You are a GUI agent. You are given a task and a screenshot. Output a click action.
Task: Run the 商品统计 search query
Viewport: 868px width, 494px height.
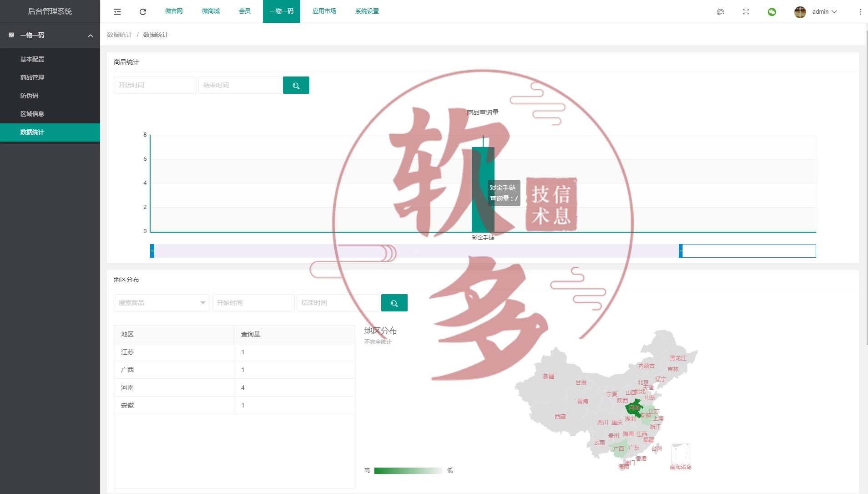[296, 85]
